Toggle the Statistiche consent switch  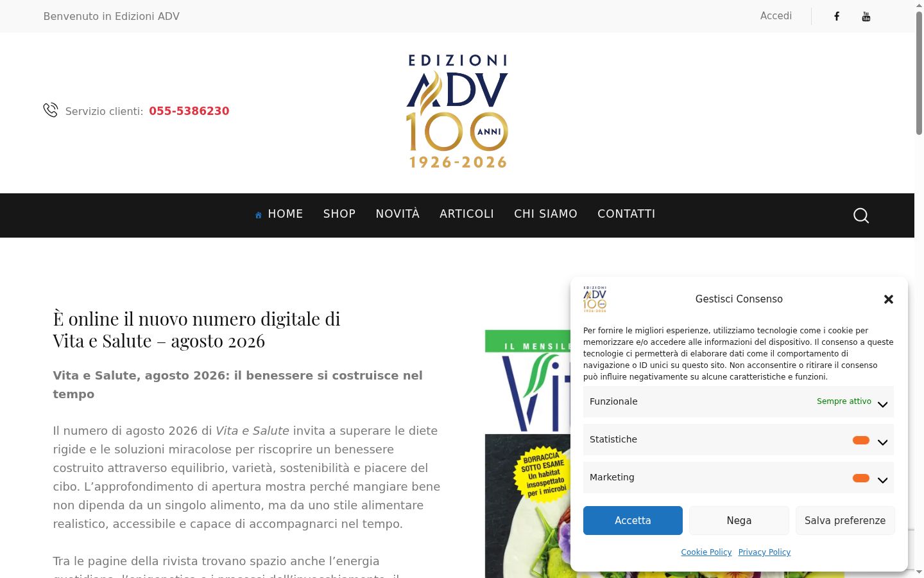(x=861, y=440)
